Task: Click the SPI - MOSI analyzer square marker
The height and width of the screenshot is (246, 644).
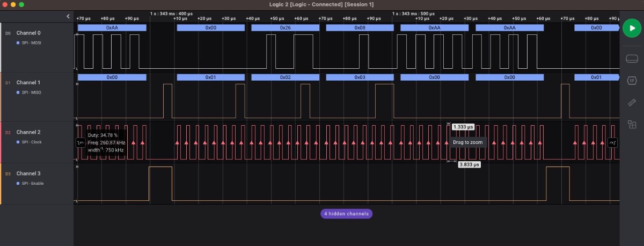Action: [x=18, y=42]
